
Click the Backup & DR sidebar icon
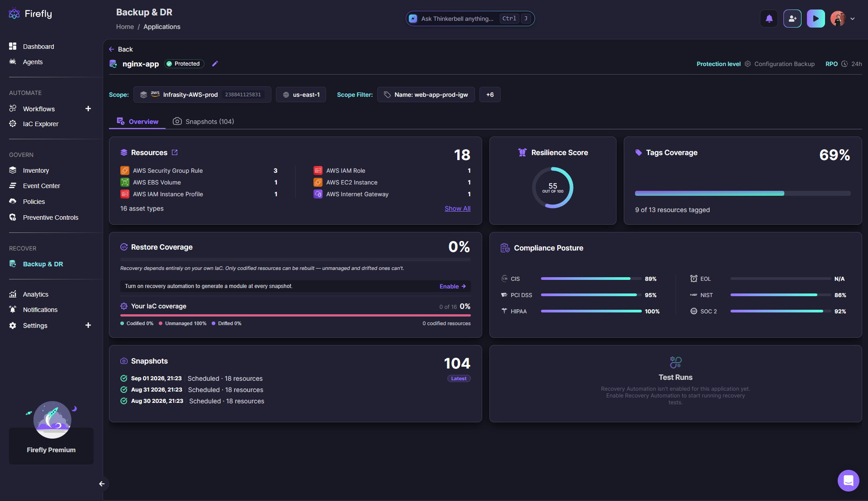tap(13, 264)
